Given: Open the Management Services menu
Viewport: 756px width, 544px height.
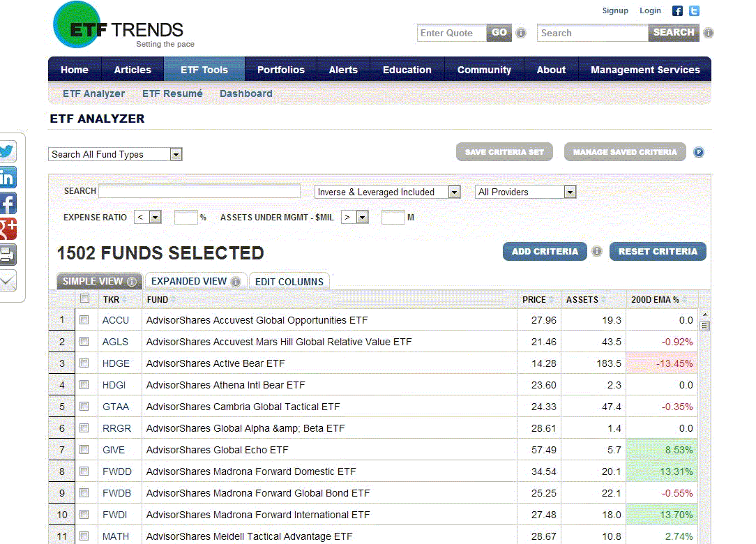Looking at the screenshot, I should (x=645, y=70).
